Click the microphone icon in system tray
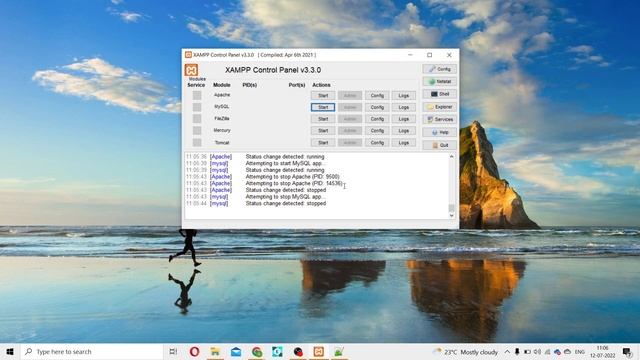 (x=517, y=352)
